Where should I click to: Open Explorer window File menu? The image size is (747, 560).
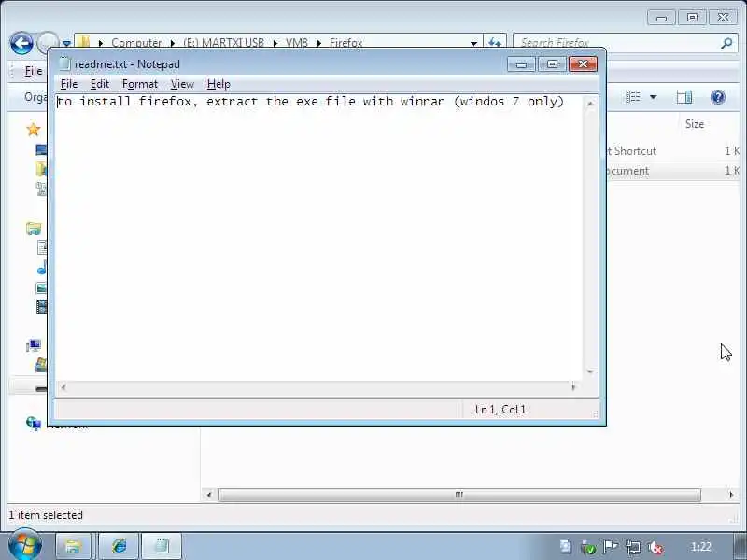pyautogui.click(x=34, y=71)
